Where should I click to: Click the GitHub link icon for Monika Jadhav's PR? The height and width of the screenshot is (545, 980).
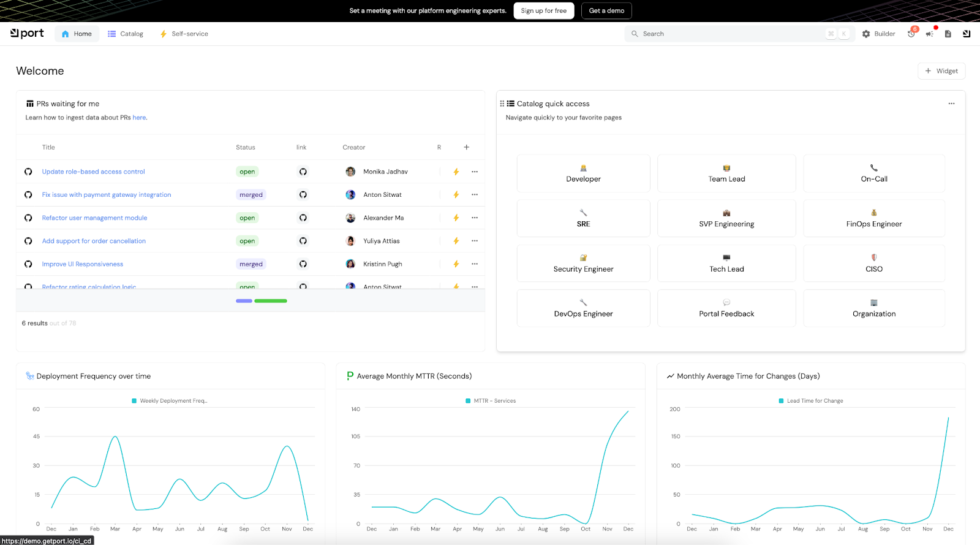pos(303,172)
